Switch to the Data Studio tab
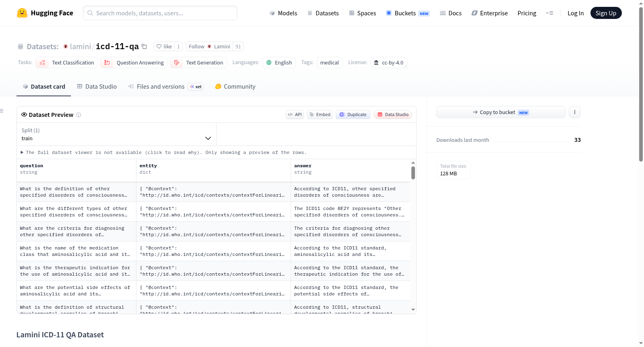Image resolution: width=644 pixels, height=347 pixels. [97, 87]
